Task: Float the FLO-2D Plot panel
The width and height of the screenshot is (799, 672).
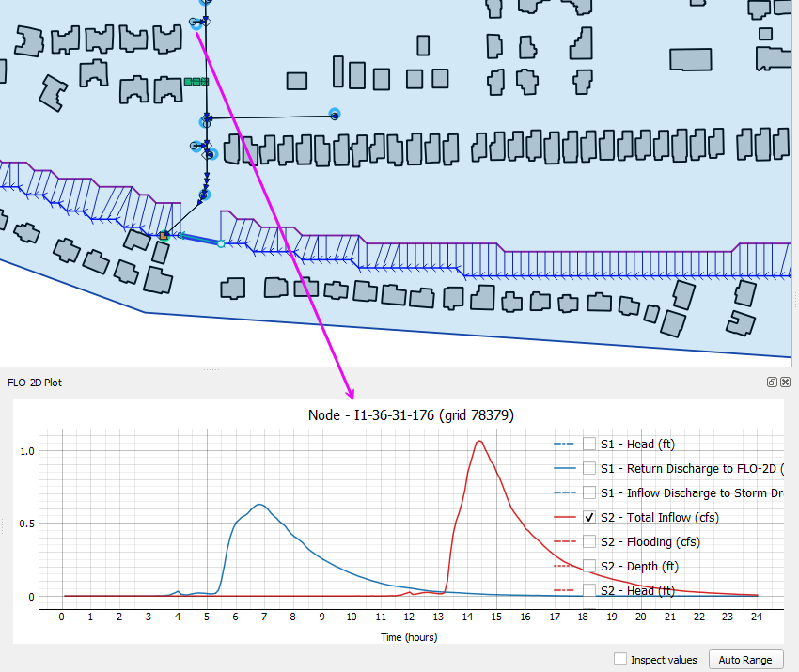Action: click(x=772, y=383)
